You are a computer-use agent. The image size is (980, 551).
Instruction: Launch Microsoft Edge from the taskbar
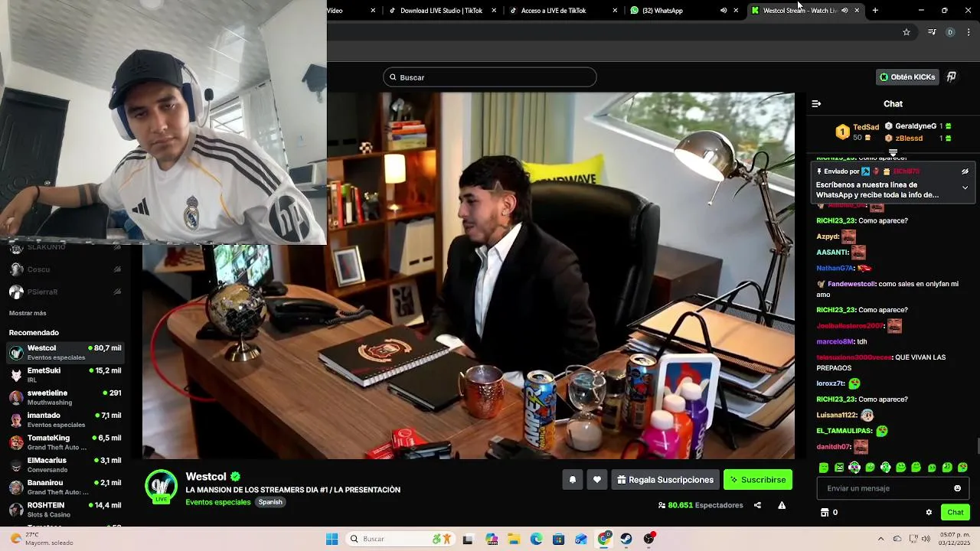click(x=536, y=539)
